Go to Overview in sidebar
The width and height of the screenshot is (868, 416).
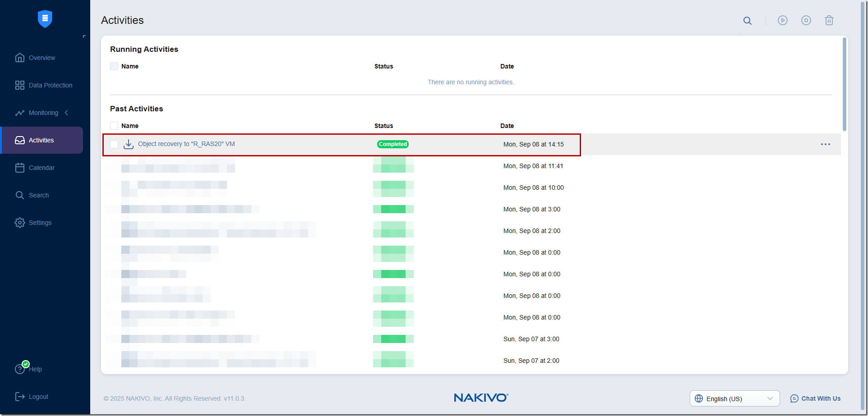[x=42, y=58]
